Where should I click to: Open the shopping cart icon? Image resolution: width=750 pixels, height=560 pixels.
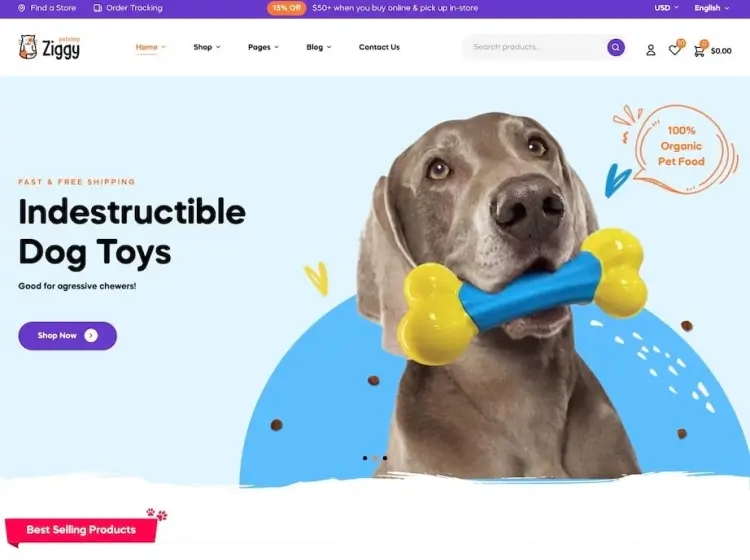699,51
